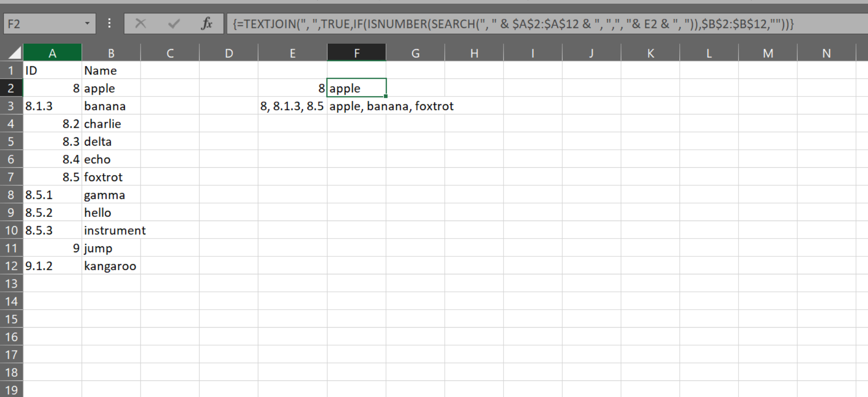The width and height of the screenshot is (868, 397).
Task: Click the Name header cell
Action: click(111, 70)
